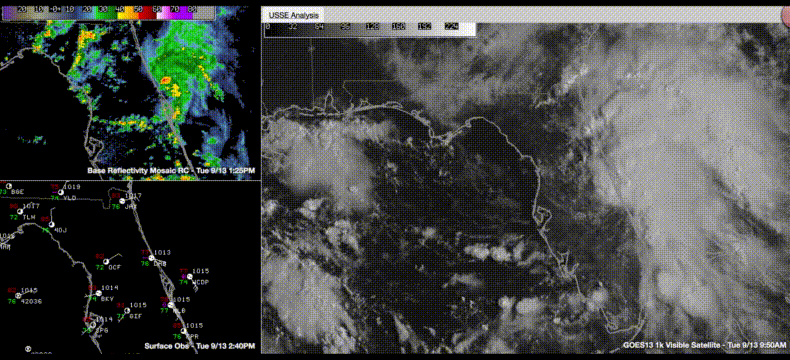This screenshot has height=360, width=790.
Task: Click the orange storm cell on the radar
Action: pyautogui.click(x=165, y=81)
